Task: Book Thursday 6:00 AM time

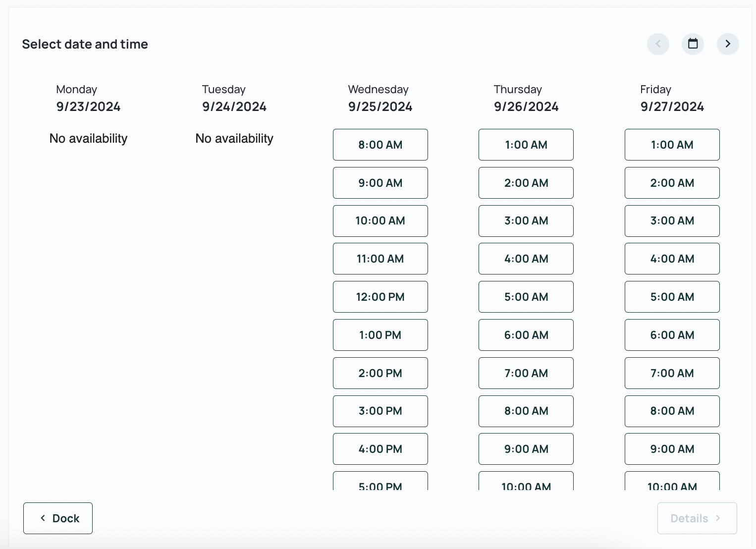Action: 526,335
